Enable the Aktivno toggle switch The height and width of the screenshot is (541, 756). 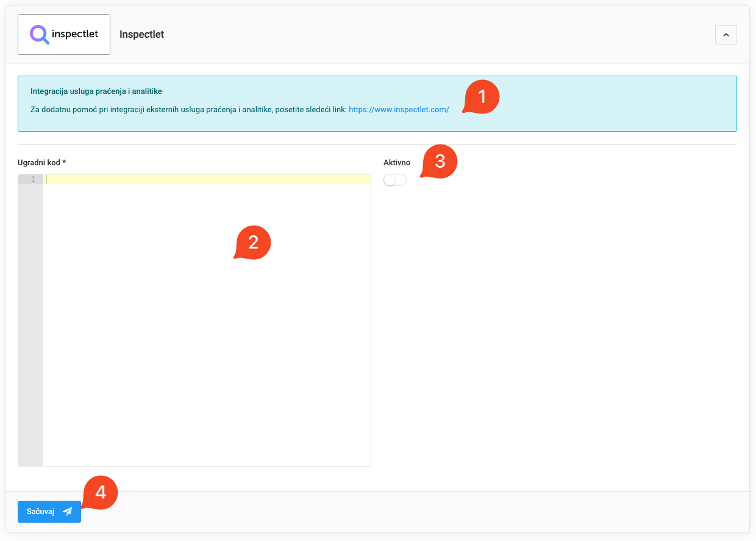(x=394, y=180)
